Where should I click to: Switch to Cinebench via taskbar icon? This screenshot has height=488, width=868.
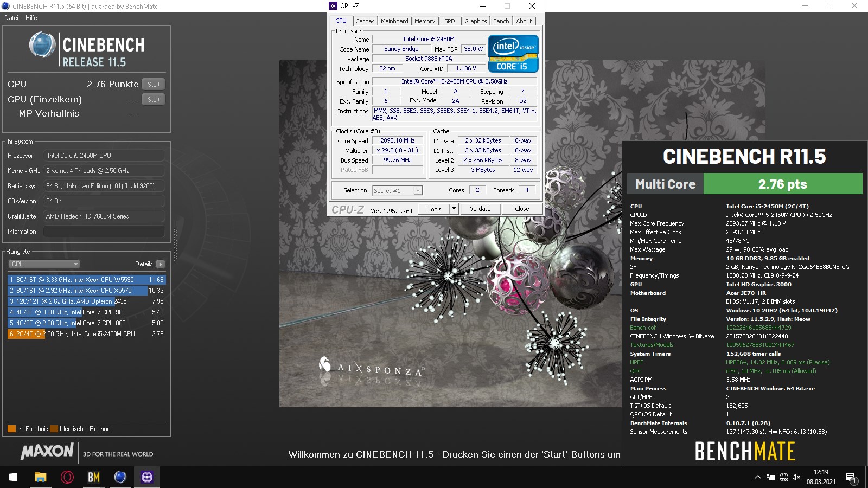(120, 477)
